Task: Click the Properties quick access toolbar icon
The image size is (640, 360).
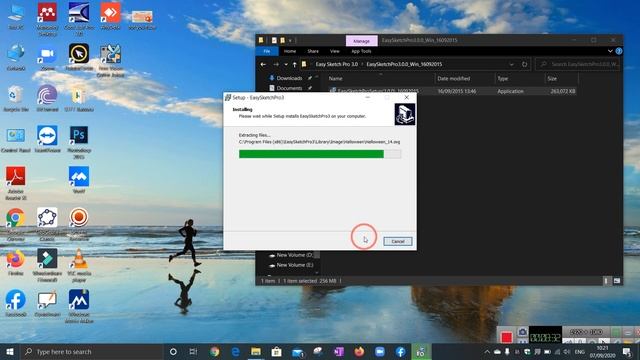Action: (274, 40)
